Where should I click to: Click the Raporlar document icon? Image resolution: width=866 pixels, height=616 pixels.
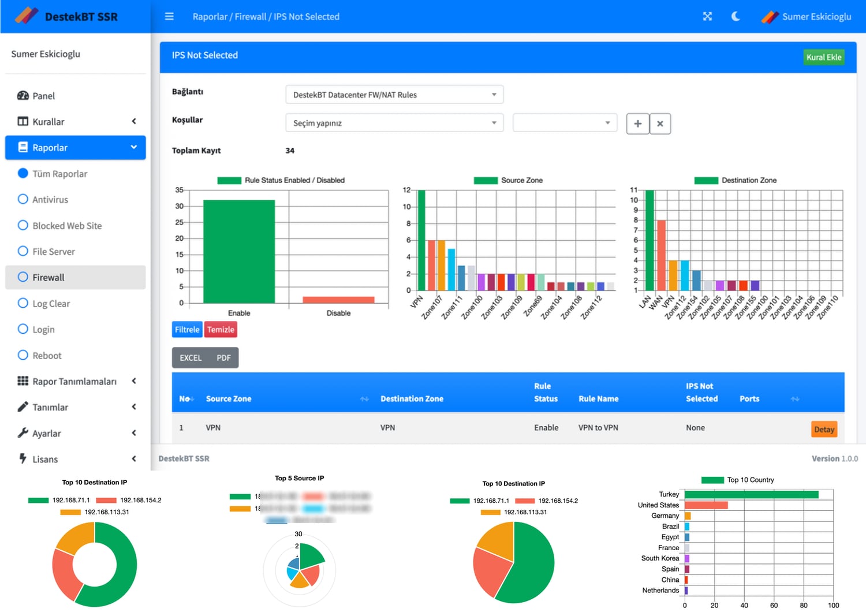(x=23, y=147)
